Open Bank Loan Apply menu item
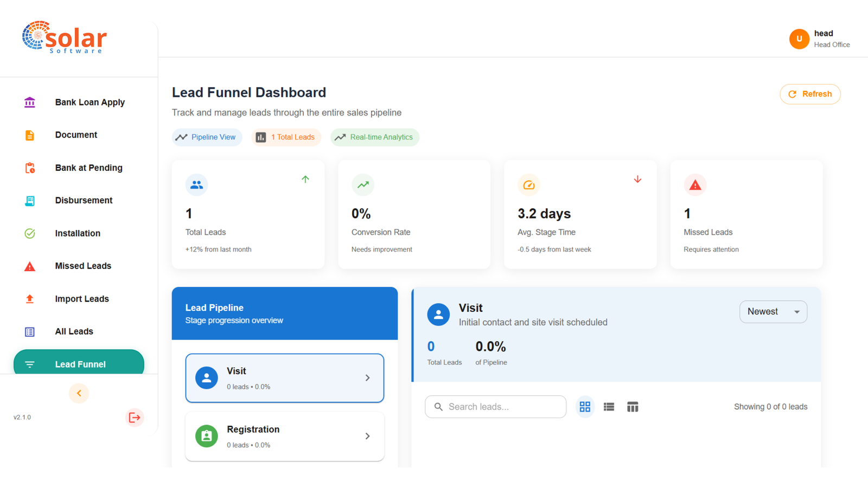The height and width of the screenshot is (488, 868). [x=90, y=102]
